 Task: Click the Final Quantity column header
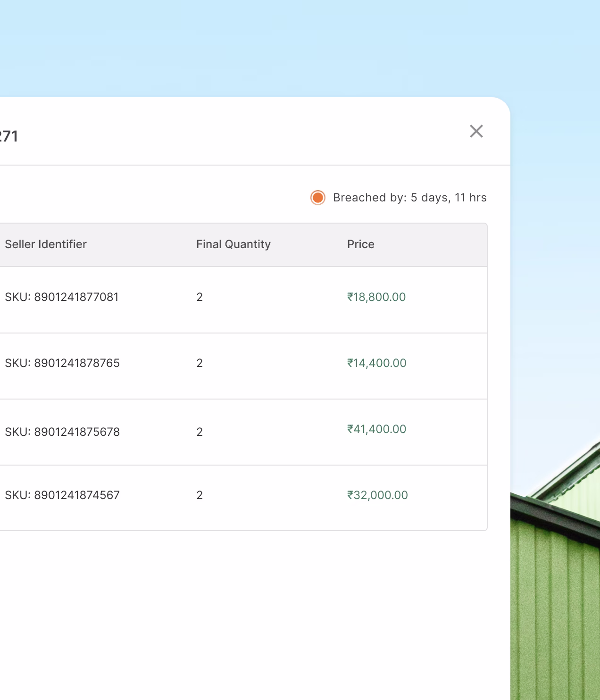[x=233, y=244]
